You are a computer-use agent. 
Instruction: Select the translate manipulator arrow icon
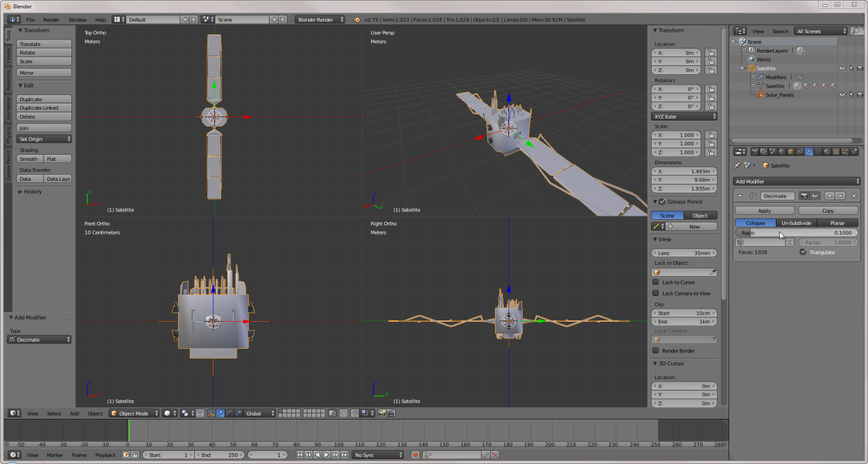point(220,413)
